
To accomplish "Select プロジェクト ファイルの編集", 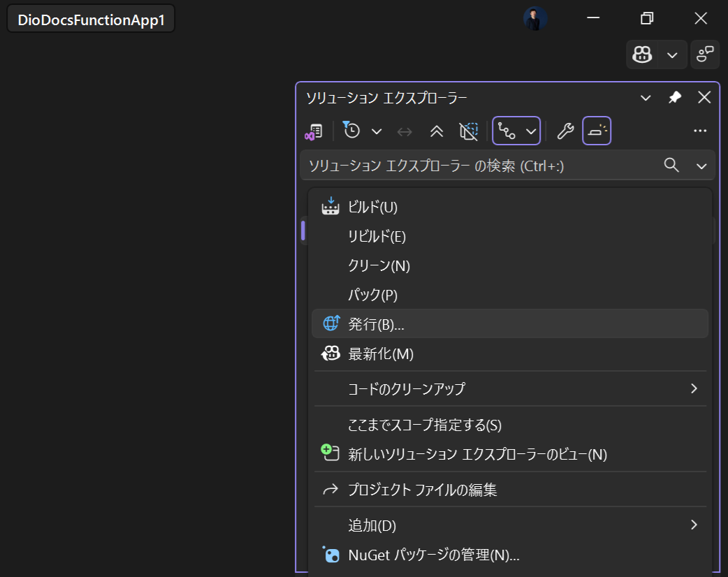I will pyautogui.click(x=510, y=489).
